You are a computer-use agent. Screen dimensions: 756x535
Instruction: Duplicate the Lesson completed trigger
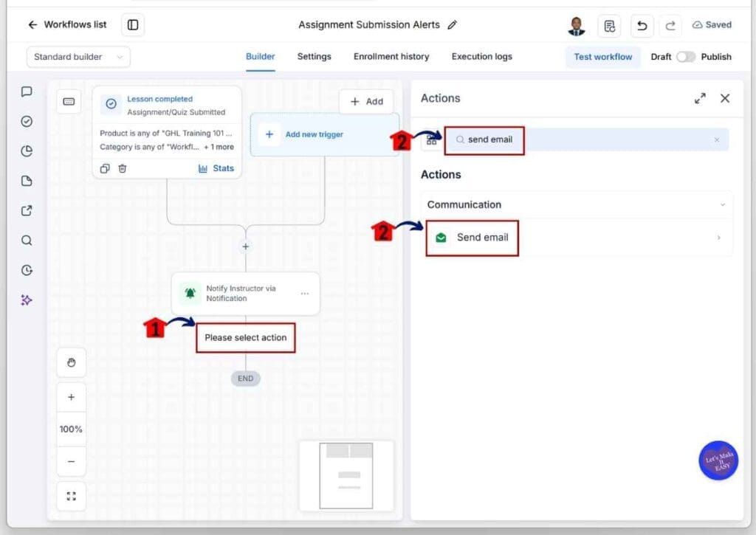click(105, 168)
